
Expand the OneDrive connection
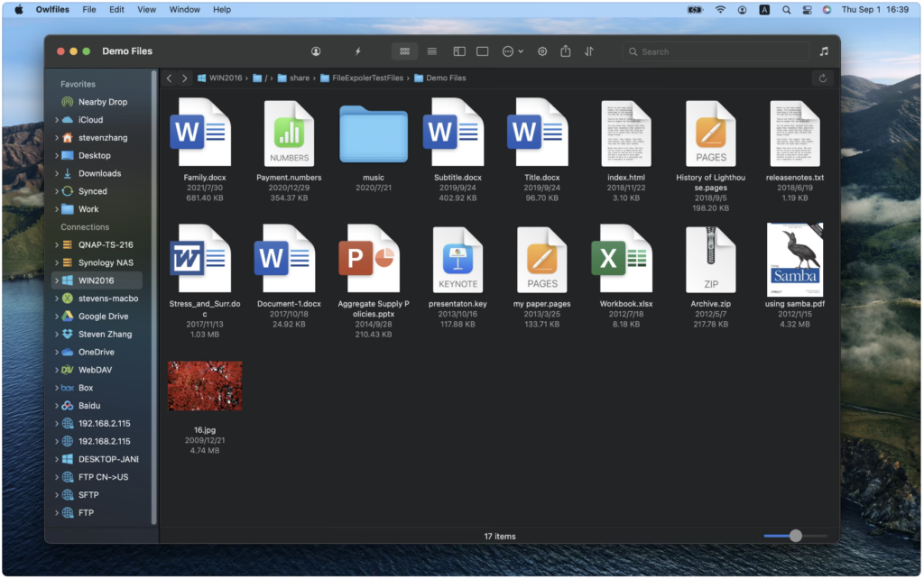[x=57, y=352]
